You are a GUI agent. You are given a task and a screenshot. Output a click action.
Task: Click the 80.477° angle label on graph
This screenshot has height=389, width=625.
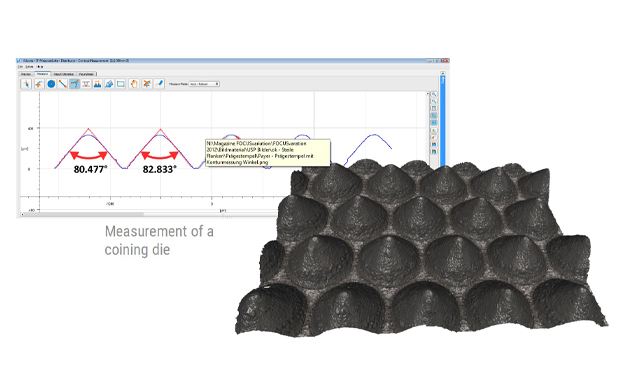click(x=90, y=169)
